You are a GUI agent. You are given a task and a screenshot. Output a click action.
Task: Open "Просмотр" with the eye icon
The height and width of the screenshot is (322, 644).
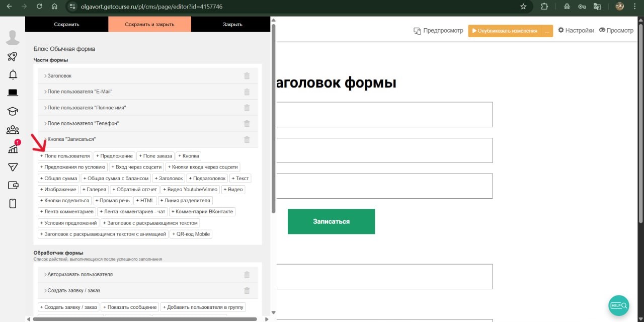click(616, 30)
